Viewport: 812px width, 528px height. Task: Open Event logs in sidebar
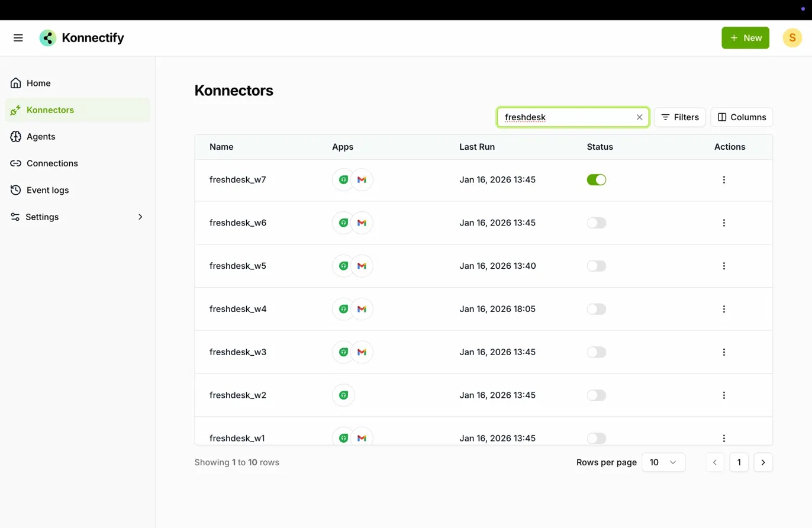tap(78, 191)
